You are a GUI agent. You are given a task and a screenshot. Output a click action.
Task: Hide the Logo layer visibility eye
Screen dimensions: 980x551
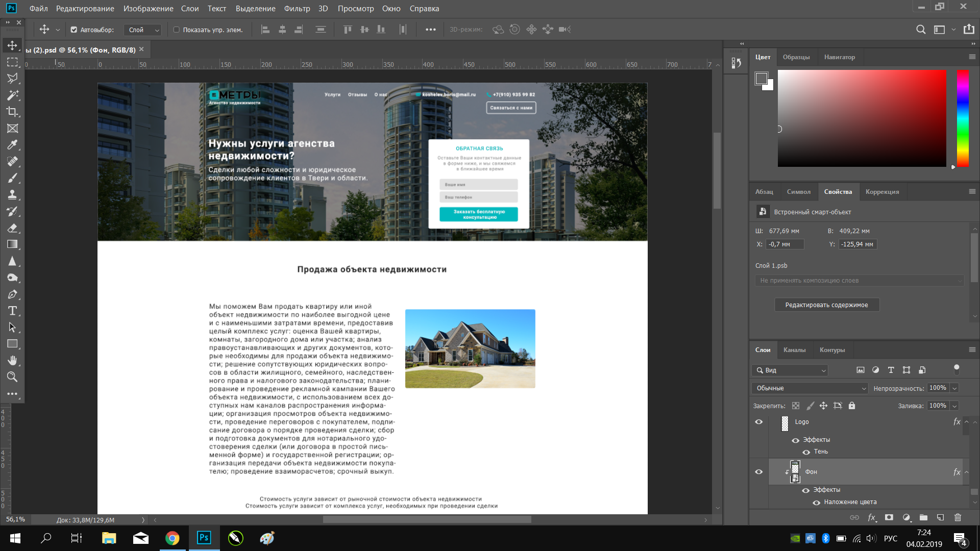click(x=759, y=422)
